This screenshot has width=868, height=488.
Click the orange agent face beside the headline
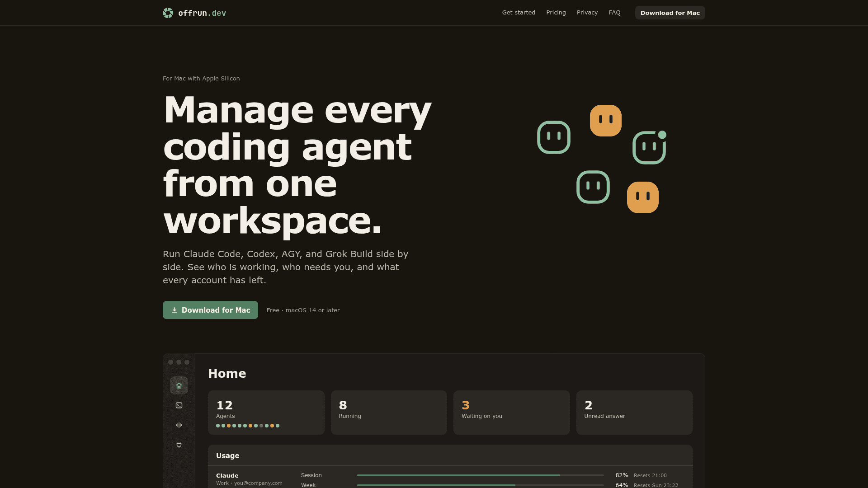click(606, 121)
